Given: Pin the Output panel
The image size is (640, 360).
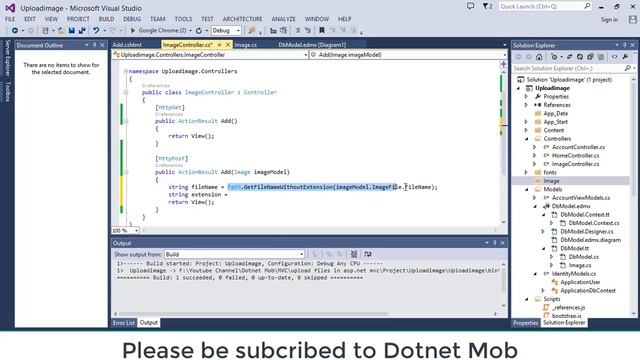Looking at the screenshot, I should point(495,243).
